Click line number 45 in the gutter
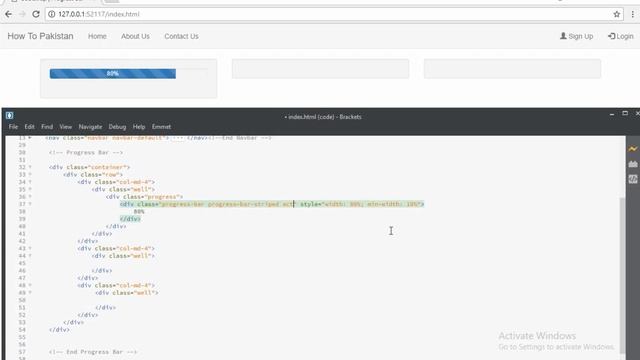The image size is (640, 360). click(x=22, y=263)
